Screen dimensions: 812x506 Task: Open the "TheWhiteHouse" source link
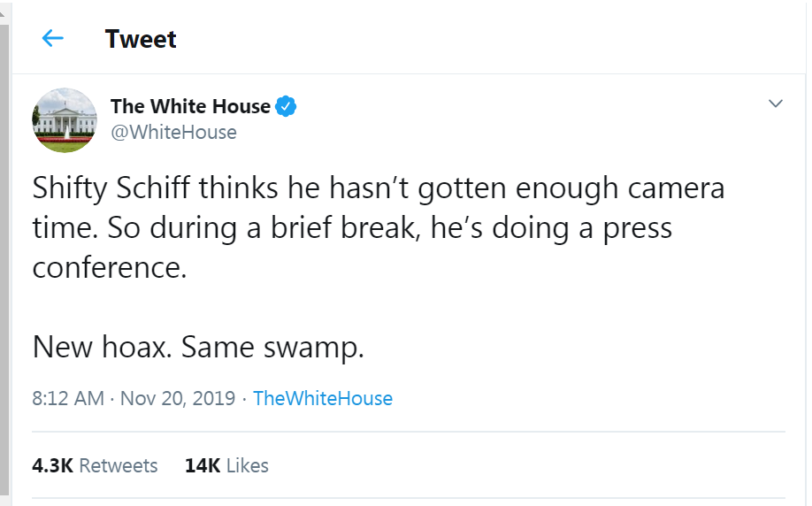323,398
